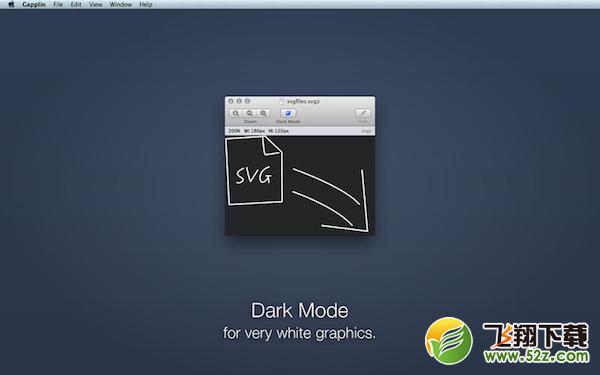Click the svgz format label in status bar
The width and height of the screenshot is (600, 375).
tap(366, 131)
